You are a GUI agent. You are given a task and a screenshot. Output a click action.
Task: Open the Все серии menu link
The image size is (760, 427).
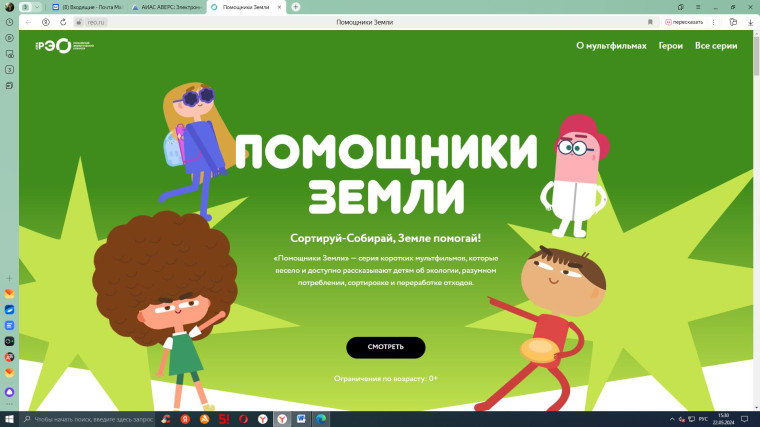[x=716, y=46]
